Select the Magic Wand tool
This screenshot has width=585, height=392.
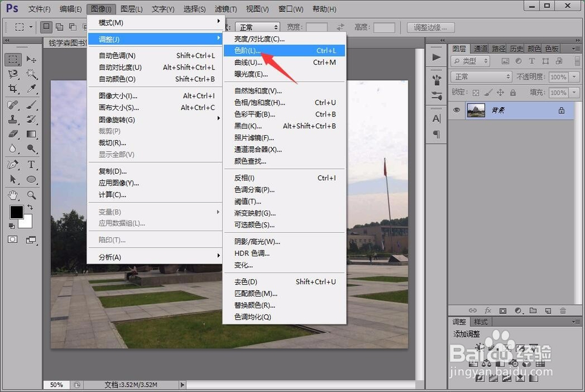[32, 74]
